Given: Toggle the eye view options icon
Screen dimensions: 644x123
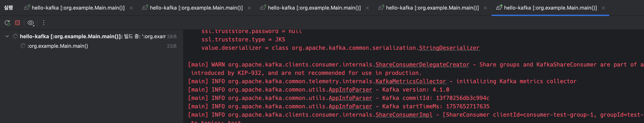Looking at the screenshot, I should coord(30,23).
